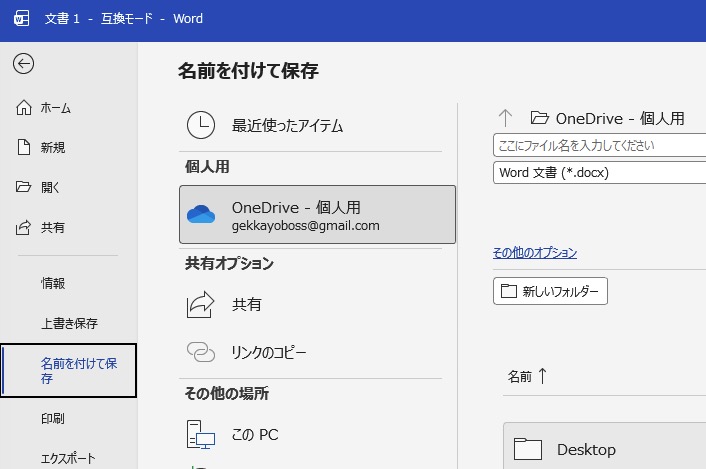The height and width of the screenshot is (469, 706).
Task: Select OneDrive - 個人用 location
Action: [317, 215]
